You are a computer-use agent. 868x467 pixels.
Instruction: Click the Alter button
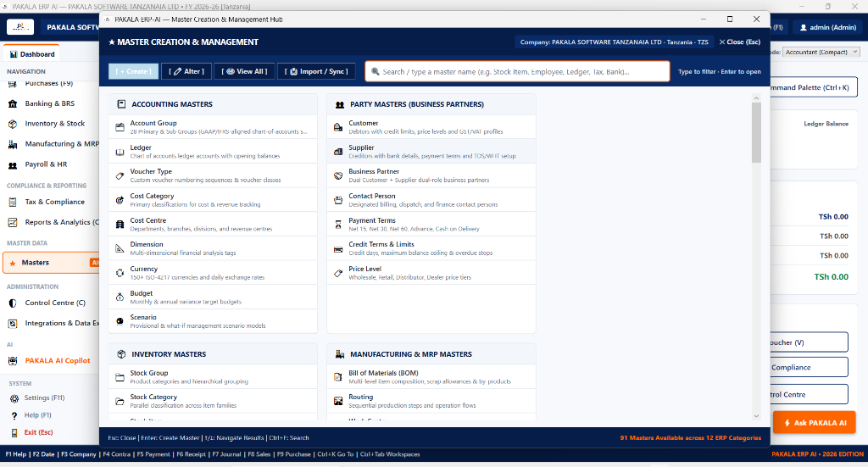tap(186, 71)
